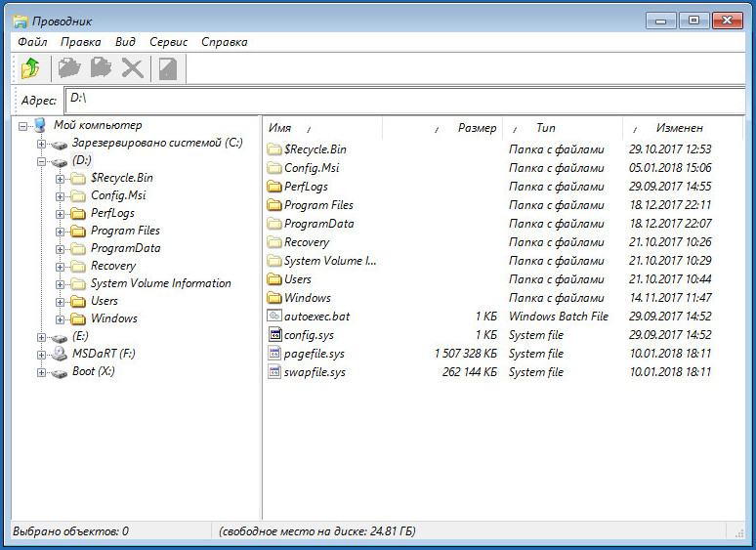Sort by the Размер column header
Screen dimensions: 756x550
point(442,128)
